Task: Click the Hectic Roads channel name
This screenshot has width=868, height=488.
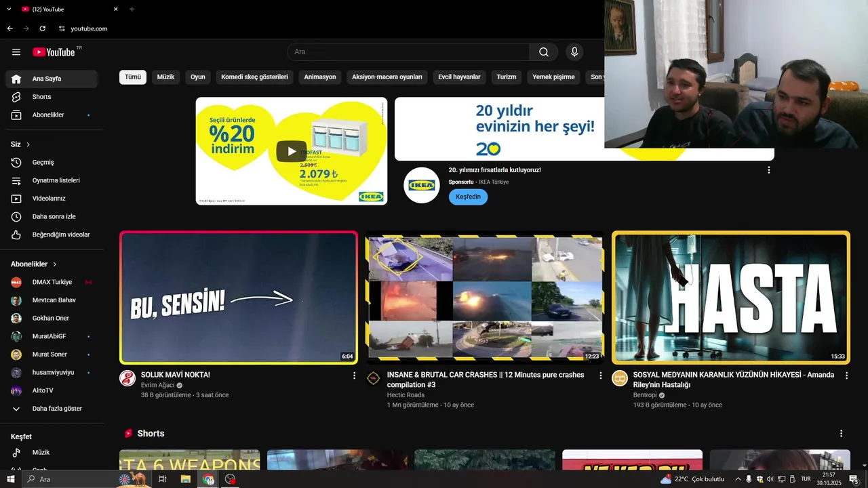Action: coord(406,395)
